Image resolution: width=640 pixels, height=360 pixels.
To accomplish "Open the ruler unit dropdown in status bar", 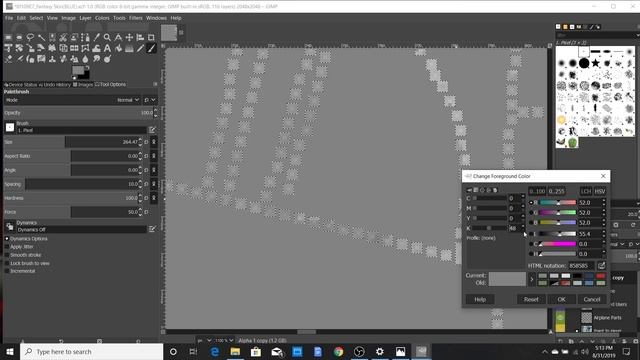I will click(x=204, y=340).
